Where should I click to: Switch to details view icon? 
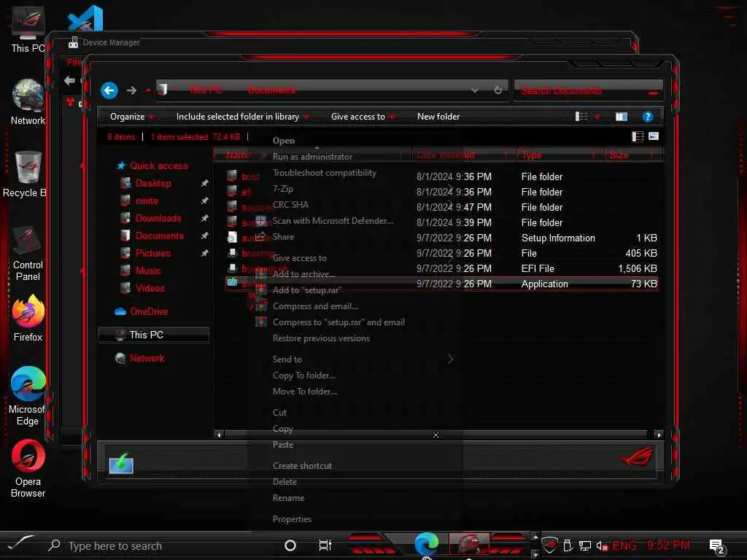point(638,136)
